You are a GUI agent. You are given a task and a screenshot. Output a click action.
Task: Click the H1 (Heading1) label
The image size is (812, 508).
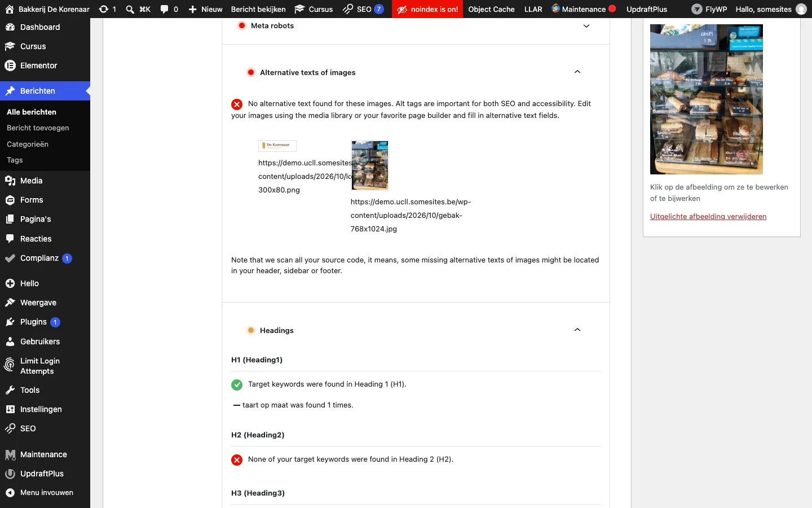tap(257, 360)
